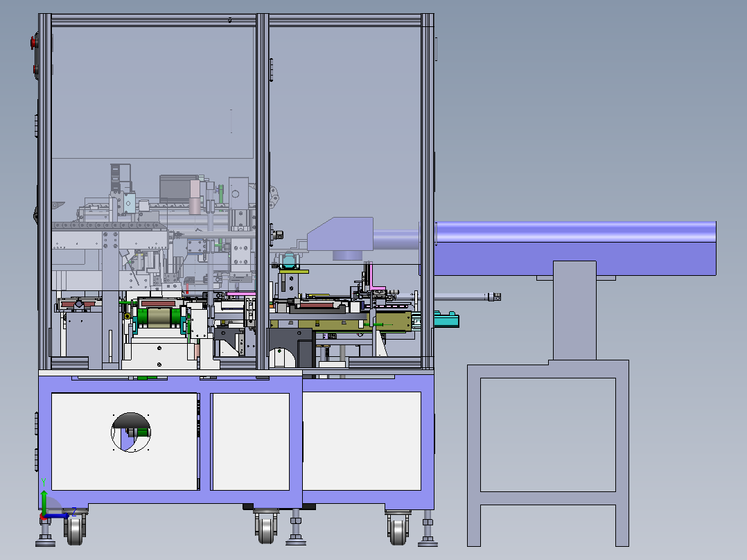
Task: Click the green Y axis of the triad
Action: (44, 502)
